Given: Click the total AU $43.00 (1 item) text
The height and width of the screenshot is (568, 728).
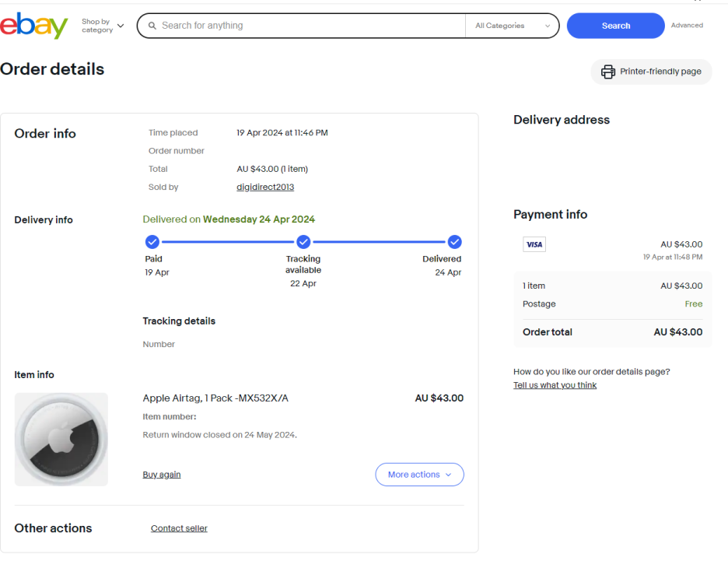Looking at the screenshot, I should [x=272, y=169].
